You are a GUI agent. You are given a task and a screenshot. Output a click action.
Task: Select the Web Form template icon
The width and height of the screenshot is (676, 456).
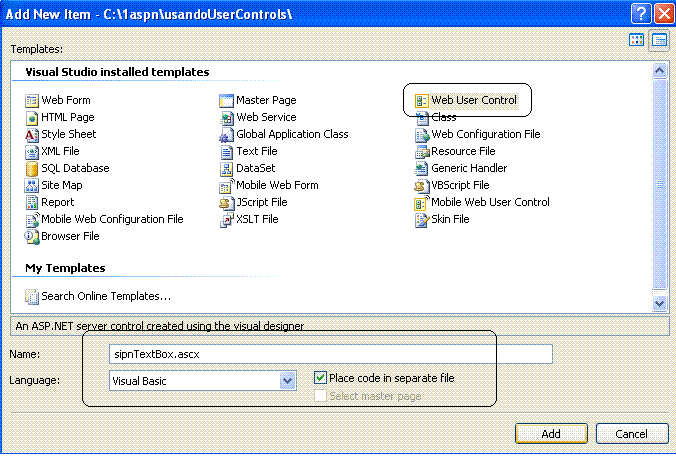(31, 101)
